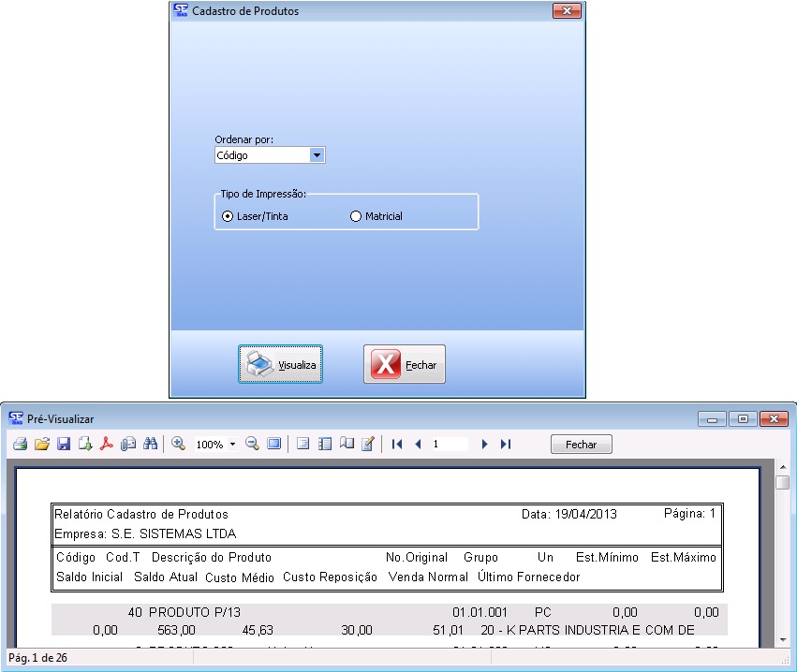Open the Ordenar por dropdown
This screenshot has height=672, width=797.
click(x=317, y=155)
